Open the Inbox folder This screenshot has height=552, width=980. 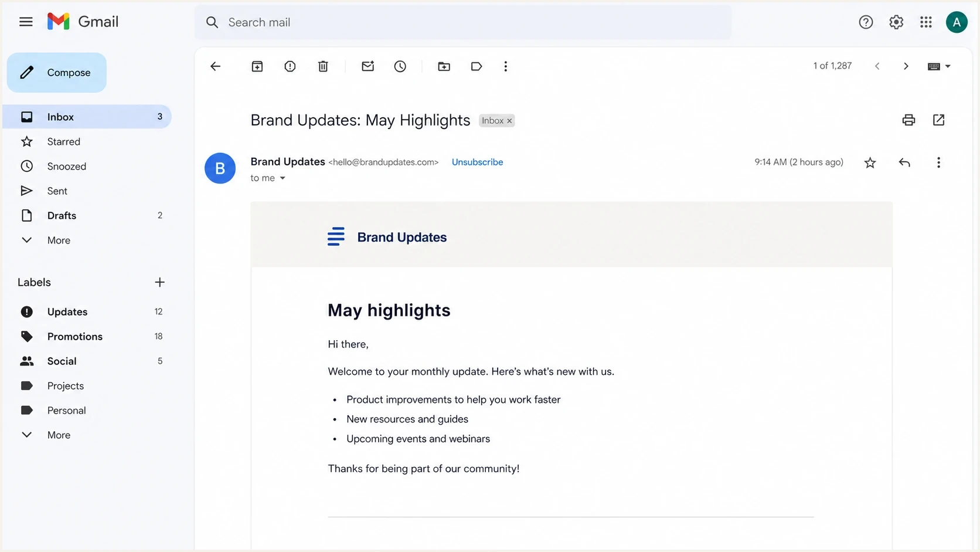point(87,117)
